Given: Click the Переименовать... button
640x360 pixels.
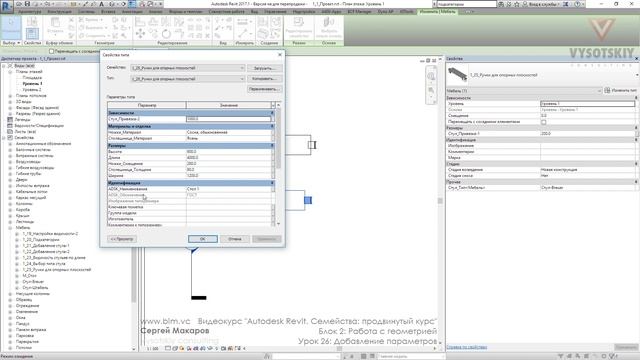Looking at the screenshot, I should (x=264, y=89).
